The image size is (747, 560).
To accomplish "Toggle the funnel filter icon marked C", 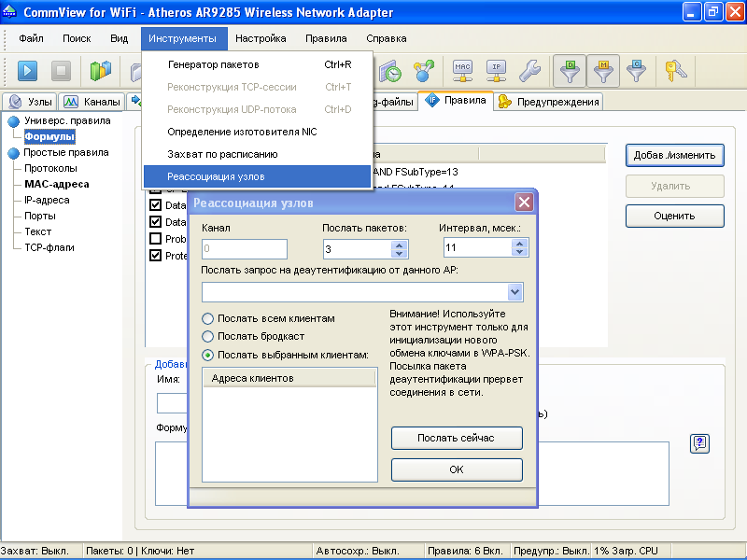I will click(637, 71).
